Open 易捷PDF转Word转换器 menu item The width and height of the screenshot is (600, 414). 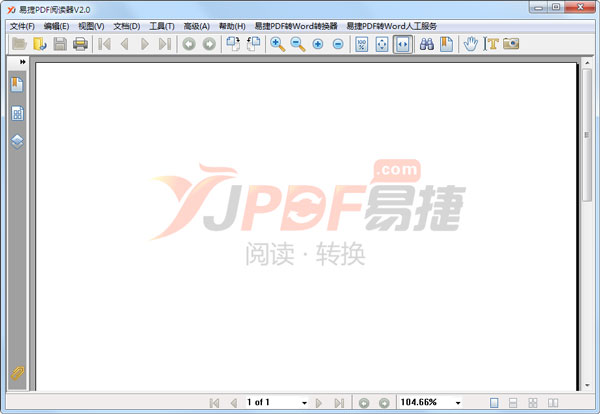(296, 26)
